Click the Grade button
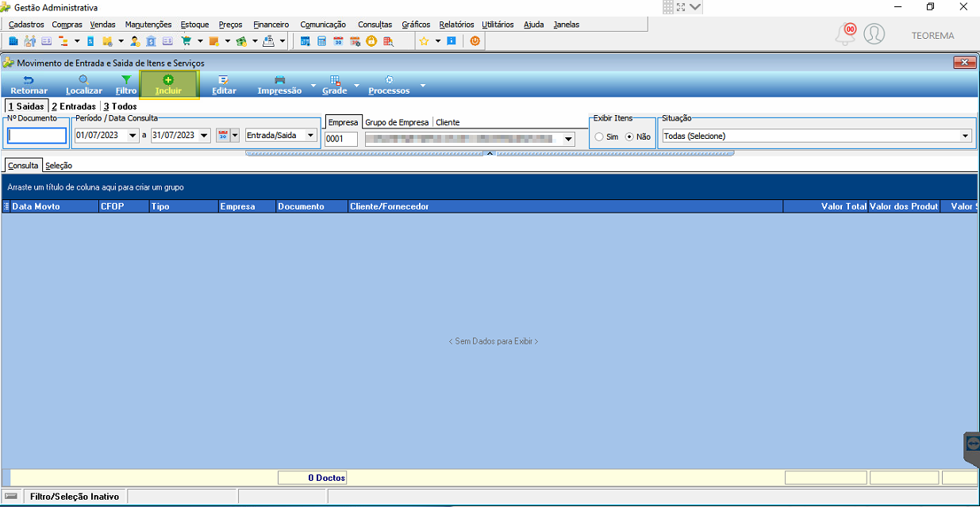The height and width of the screenshot is (507, 980). [334, 85]
